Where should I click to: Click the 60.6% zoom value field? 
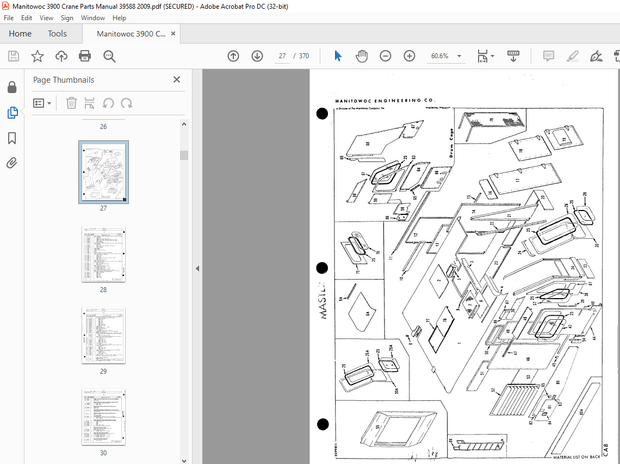point(440,56)
